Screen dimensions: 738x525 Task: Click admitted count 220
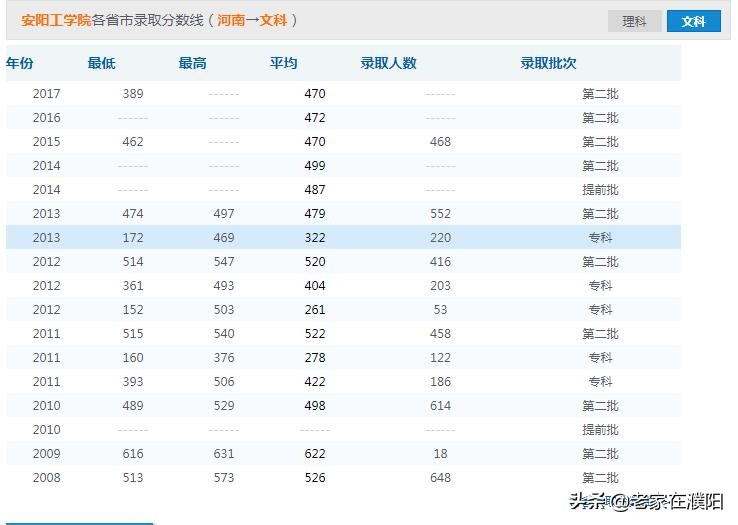441,238
